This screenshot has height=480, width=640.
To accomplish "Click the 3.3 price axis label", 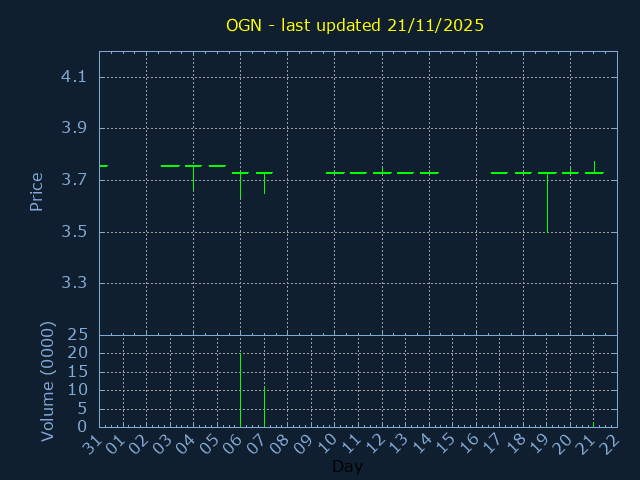I will tap(74, 283).
